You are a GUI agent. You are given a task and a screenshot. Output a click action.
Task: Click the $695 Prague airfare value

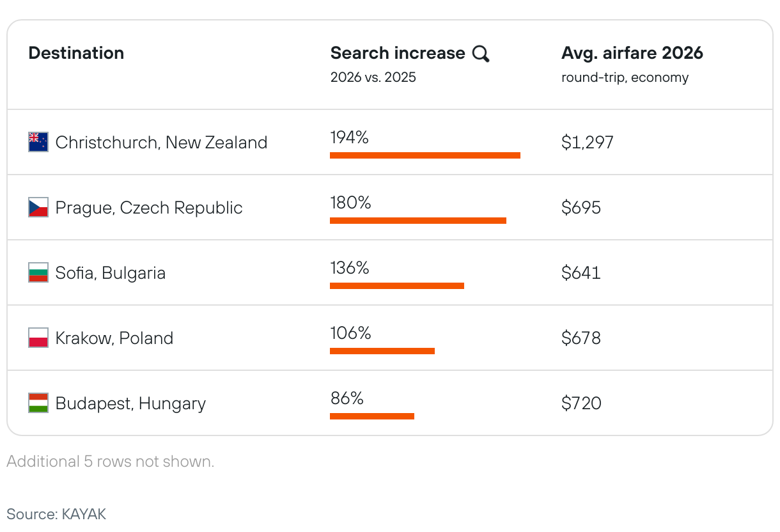(x=581, y=208)
